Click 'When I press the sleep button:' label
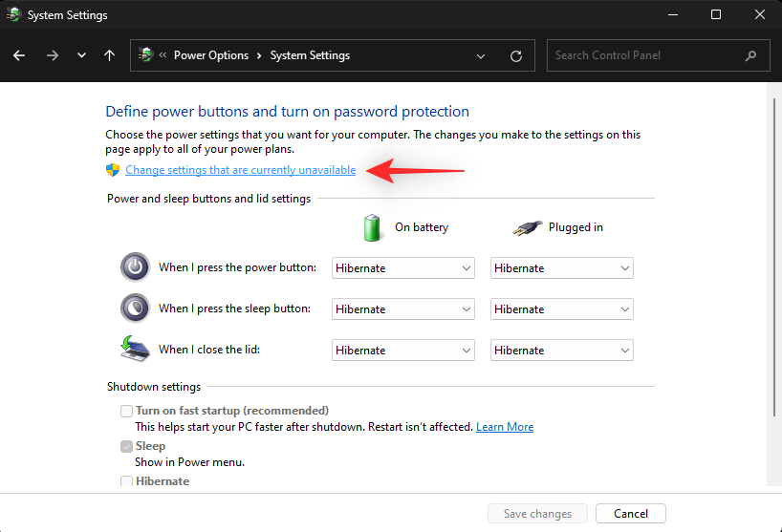Image resolution: width=782 pixels, height=532 pixels. pyautogui.click(x=234, y=309)
